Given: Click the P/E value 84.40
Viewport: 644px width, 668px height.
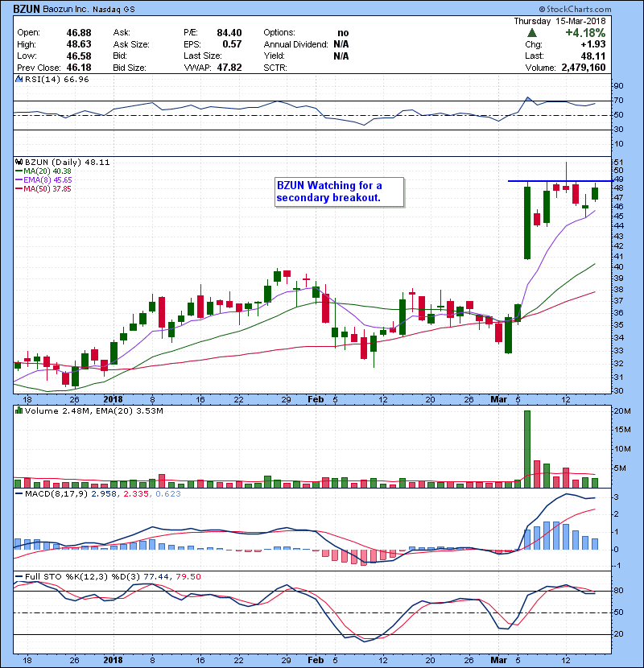Looking at the screenshot, I should click(229, 33).
